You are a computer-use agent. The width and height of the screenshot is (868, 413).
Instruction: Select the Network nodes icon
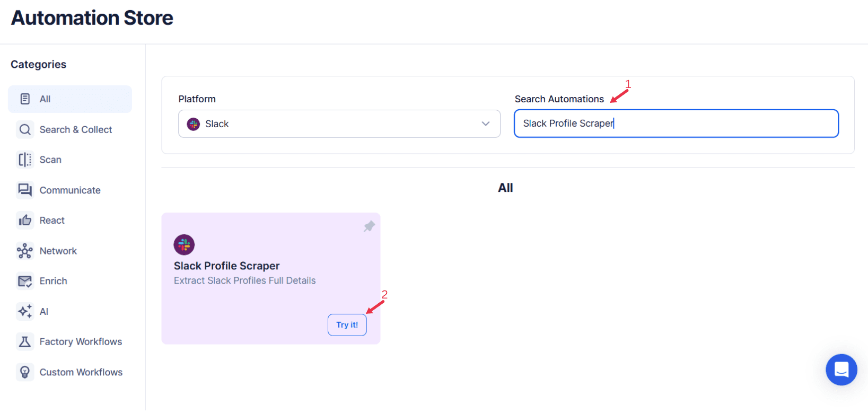(25, 251)
